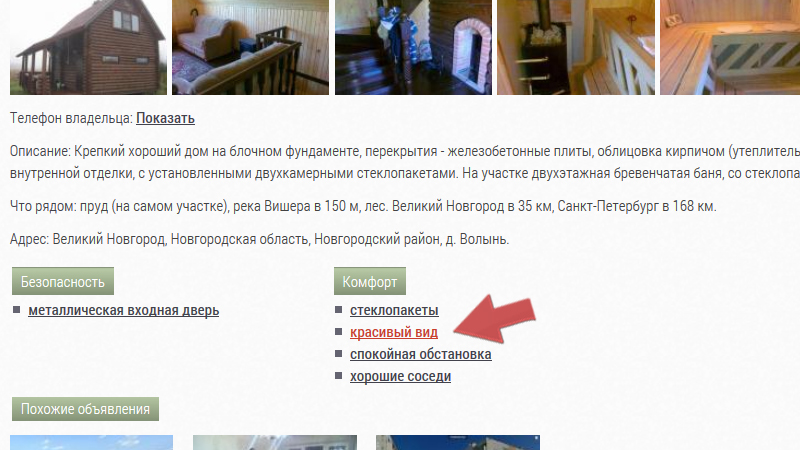Open the second similar listing thumbnail
The width and height of the screenshot is (800, 450).
tap(275, 442)
